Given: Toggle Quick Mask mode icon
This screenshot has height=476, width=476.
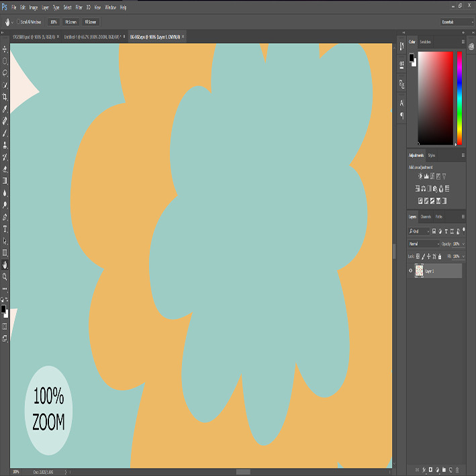Looking at the screenshot, I should (x=5, y=326).
